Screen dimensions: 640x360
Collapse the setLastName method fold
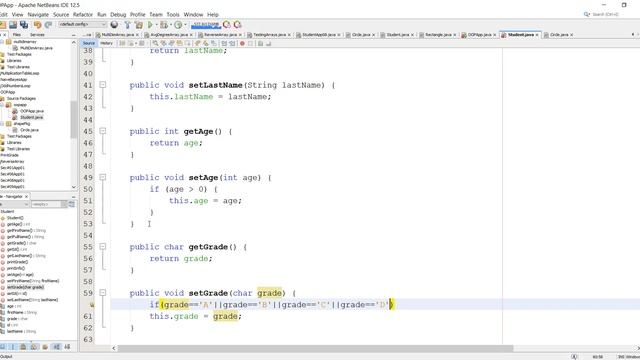(102, 85)
